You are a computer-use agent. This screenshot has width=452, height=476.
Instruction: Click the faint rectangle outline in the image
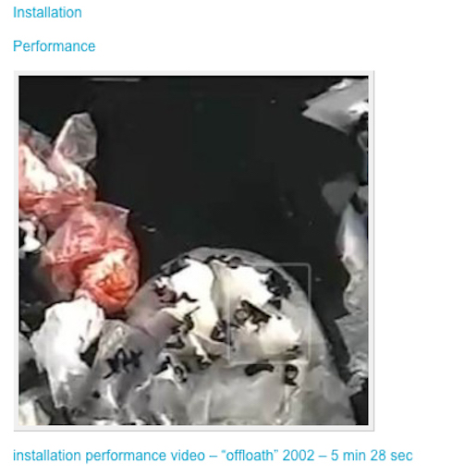270,312
